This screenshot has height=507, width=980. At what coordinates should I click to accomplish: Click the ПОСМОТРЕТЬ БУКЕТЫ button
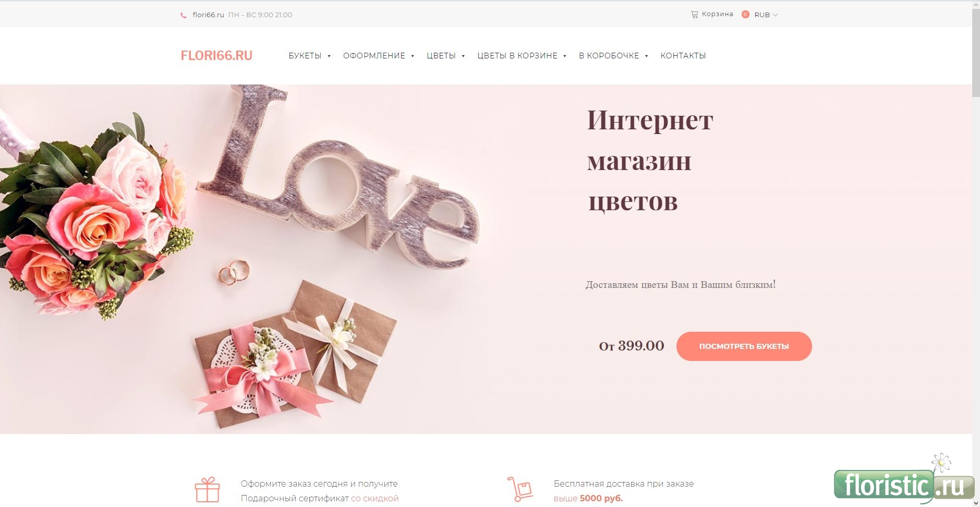pos(744,346)
